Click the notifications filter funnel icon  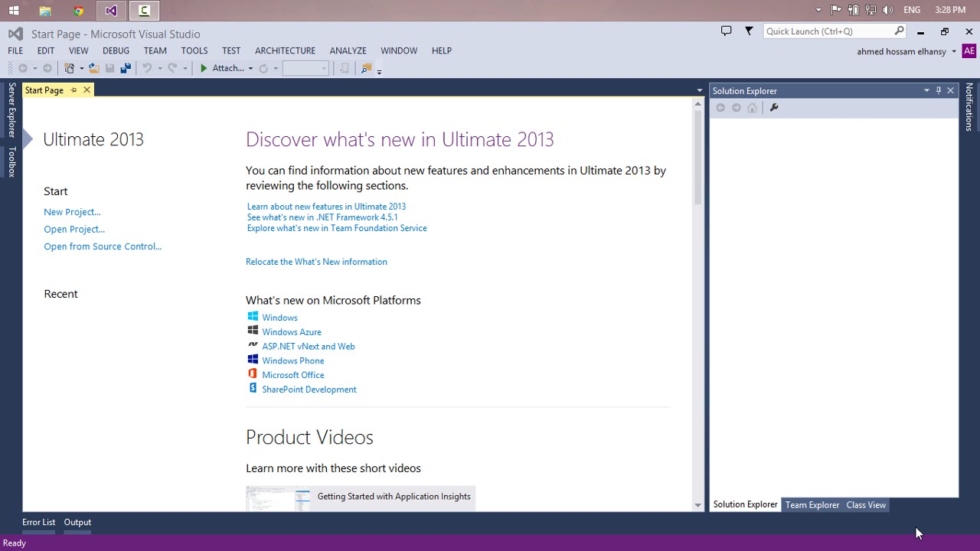coord(749,31)
